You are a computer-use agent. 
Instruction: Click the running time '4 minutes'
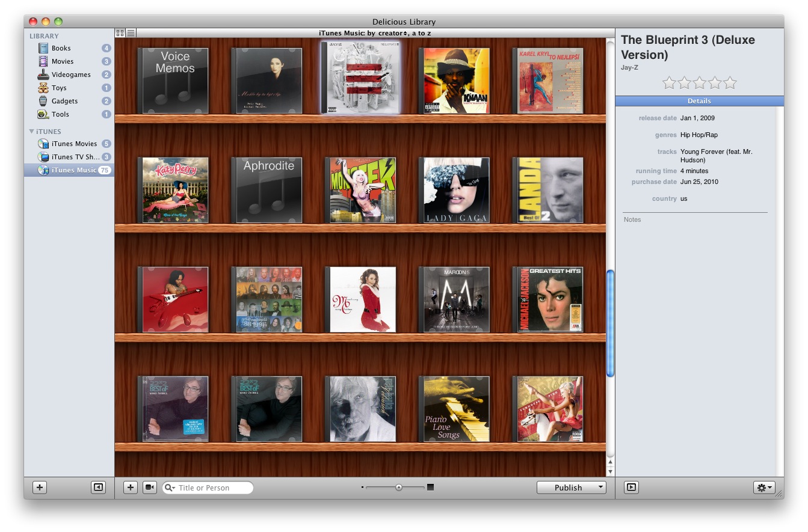point(695,171)
